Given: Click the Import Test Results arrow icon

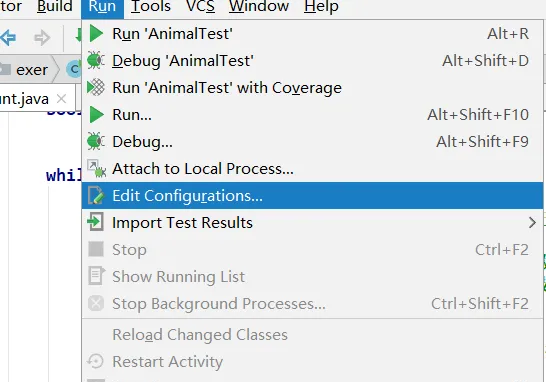Looking at the screenshot, I should tap(95, 222).
